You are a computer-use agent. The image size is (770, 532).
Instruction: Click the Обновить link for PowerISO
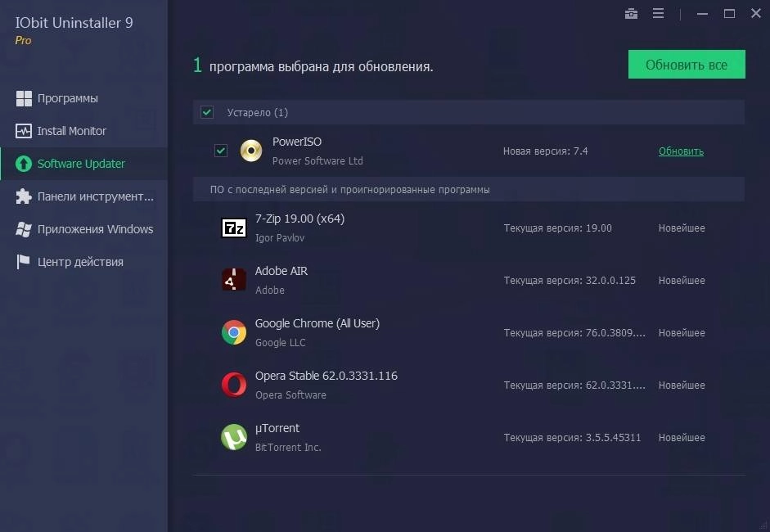(681, 151)
